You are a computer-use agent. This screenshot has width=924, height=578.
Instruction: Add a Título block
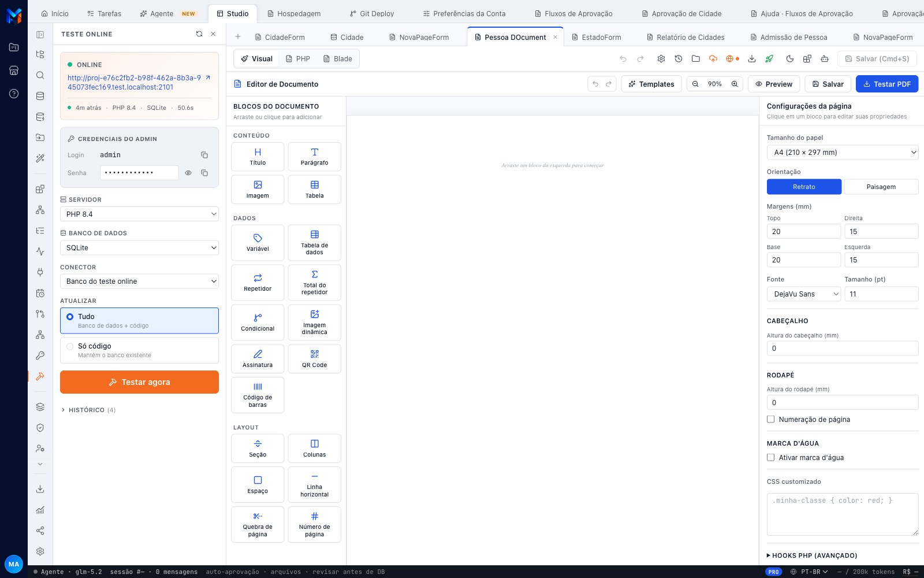[x=258, y=157]
